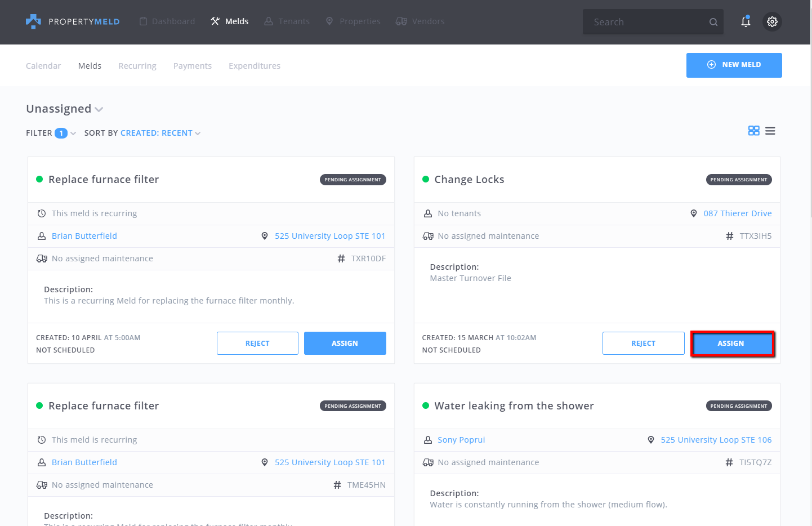812x526 pixels.
Task: Click the search magnifier icon
Action: click(713, 22)
